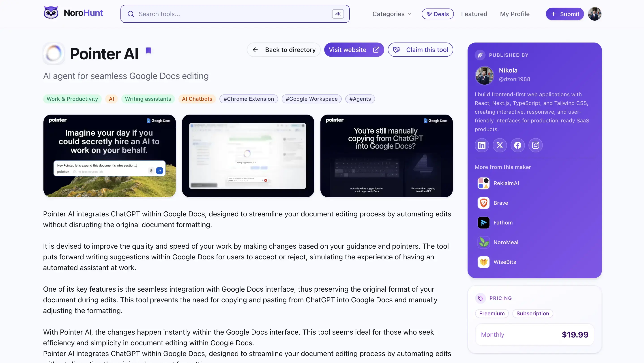Open the 'still manually copying' screenshot thumbnail
The height and width of the screenshot is (363, 644).
click(386, 156)
